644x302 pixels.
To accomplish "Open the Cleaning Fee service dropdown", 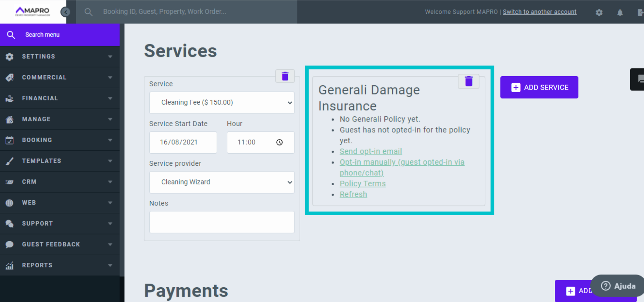I will [221, 103].
